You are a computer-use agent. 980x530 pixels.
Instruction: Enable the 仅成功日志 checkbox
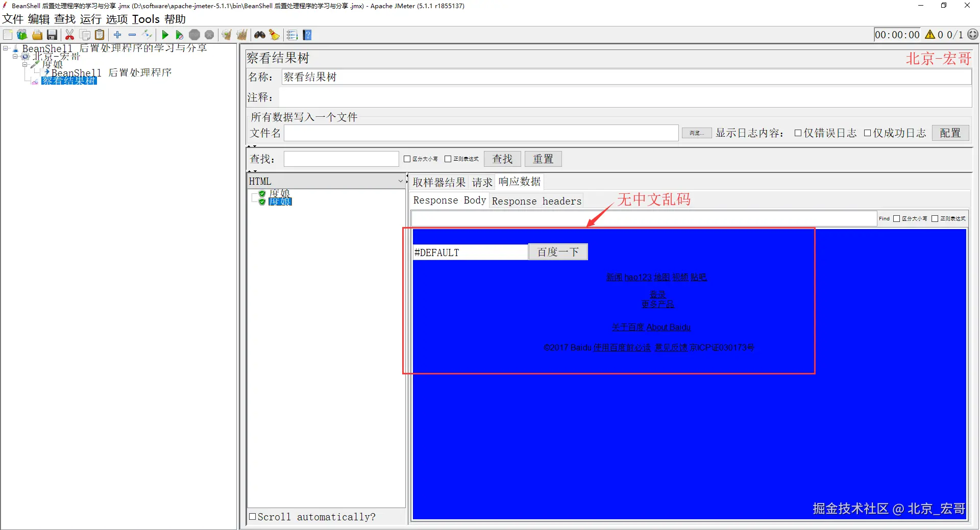(867, 133)
